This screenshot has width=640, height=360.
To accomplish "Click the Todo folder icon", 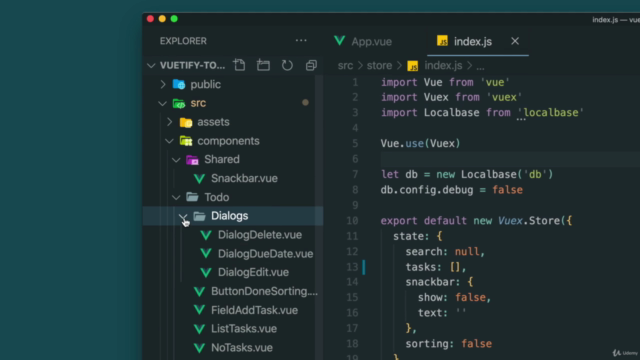I will pos(192,197).
